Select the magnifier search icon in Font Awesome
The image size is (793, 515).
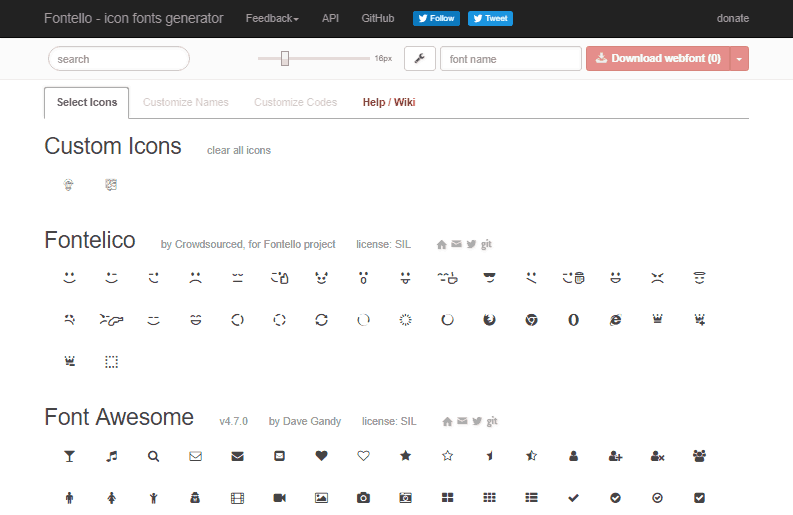pyautogui.click(x=153, y=456)
